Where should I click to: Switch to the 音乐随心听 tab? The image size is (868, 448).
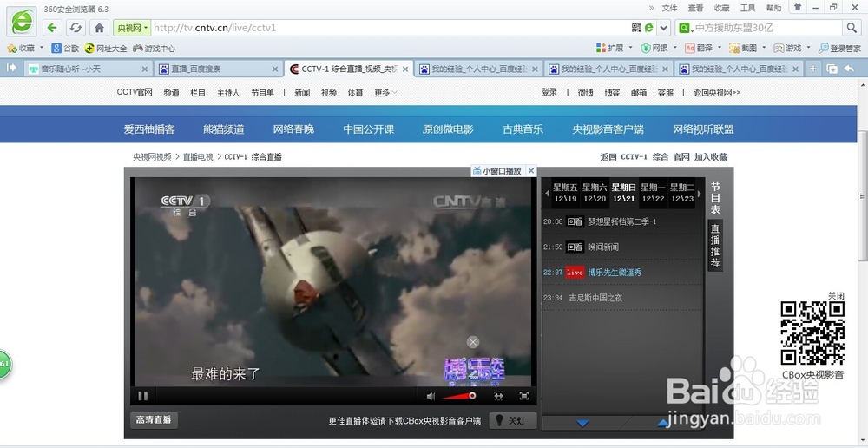88,69
